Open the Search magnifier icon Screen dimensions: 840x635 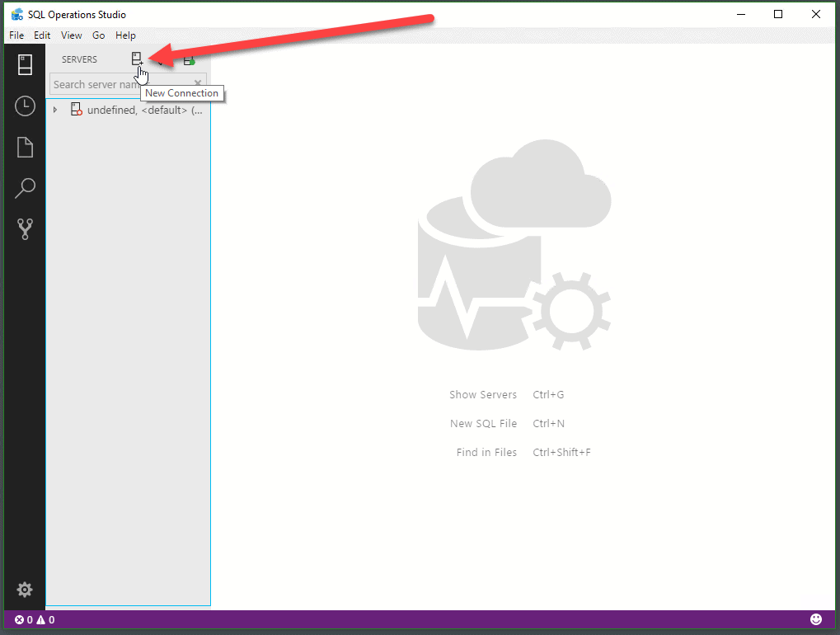tap(25, 188)
